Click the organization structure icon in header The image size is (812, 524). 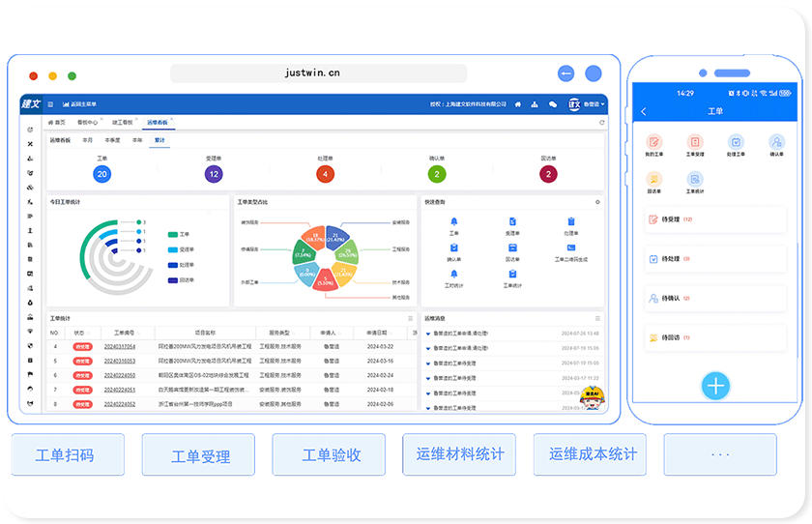click(x=535, y=104)
